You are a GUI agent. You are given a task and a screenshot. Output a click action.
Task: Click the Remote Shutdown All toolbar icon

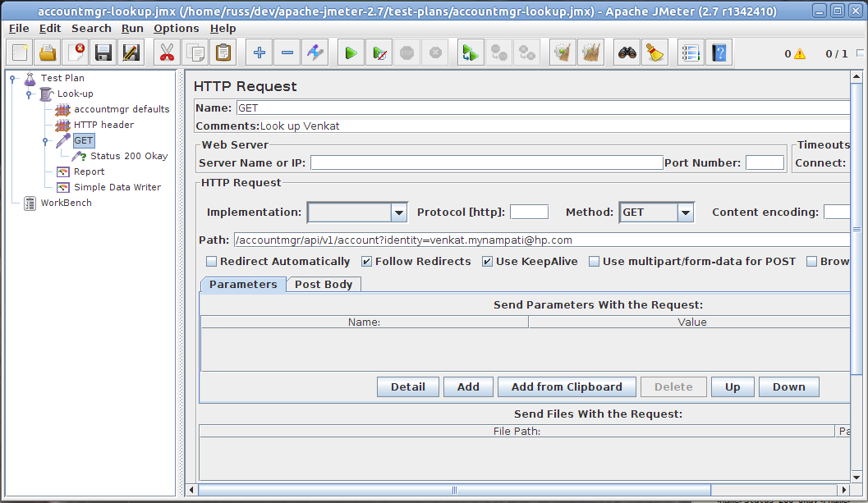coord(526,53)
